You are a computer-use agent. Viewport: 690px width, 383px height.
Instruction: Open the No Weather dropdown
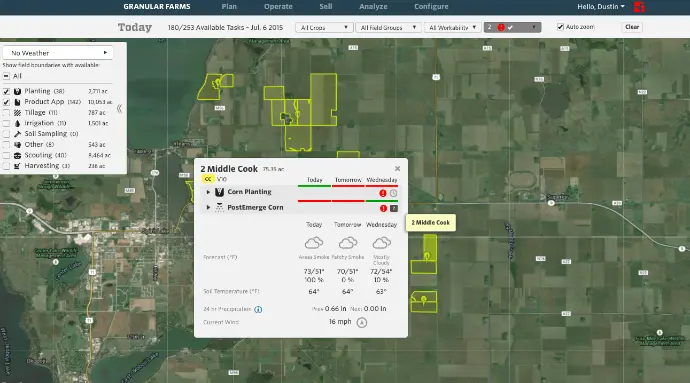coord(58,53)
